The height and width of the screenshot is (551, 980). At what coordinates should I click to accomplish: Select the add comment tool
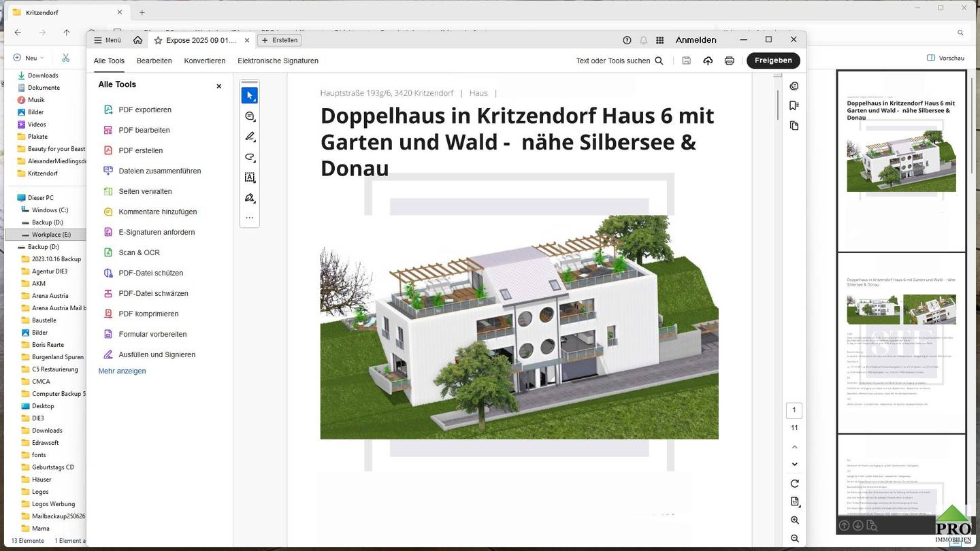[x=250, y=116]
